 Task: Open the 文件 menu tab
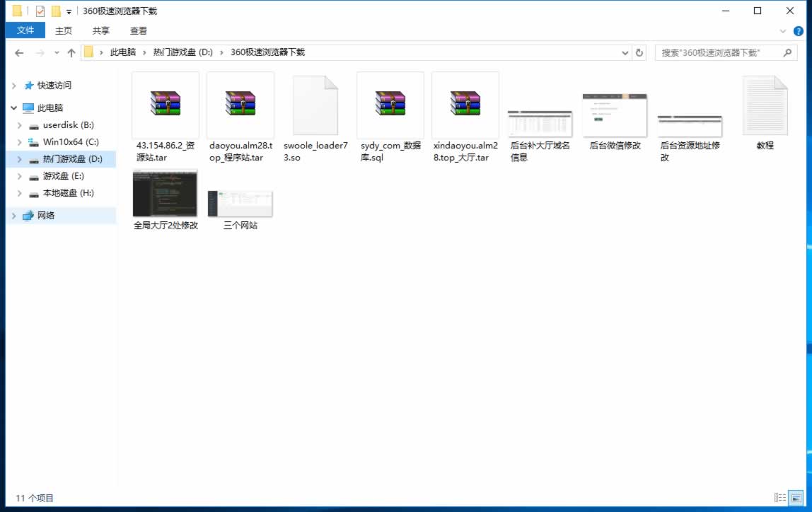click(x=25, y=30)
